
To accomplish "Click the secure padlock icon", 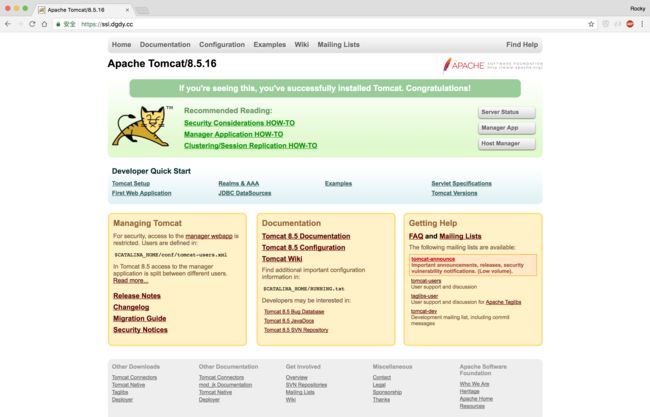I will 58,24.
